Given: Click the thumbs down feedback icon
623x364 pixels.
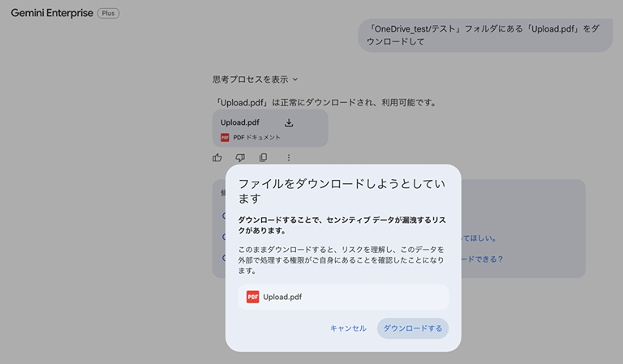Looking at the screenshot, I should [240, 157].
